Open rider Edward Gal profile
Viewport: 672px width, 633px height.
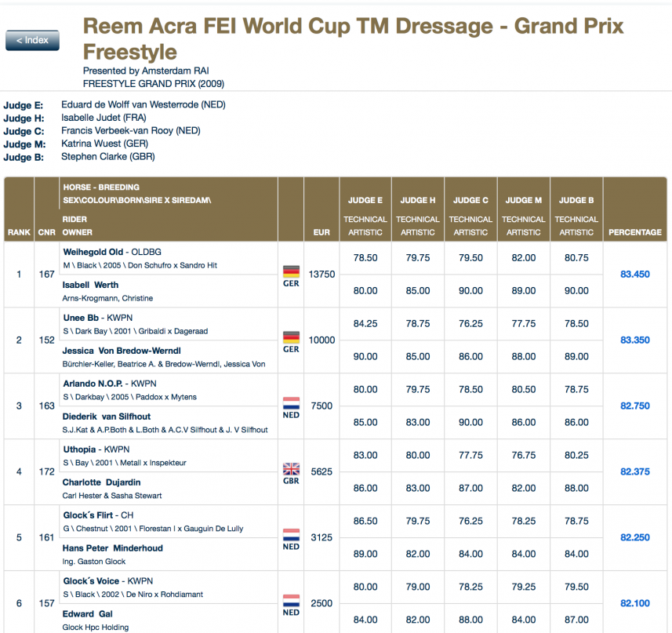coord(88,614)
